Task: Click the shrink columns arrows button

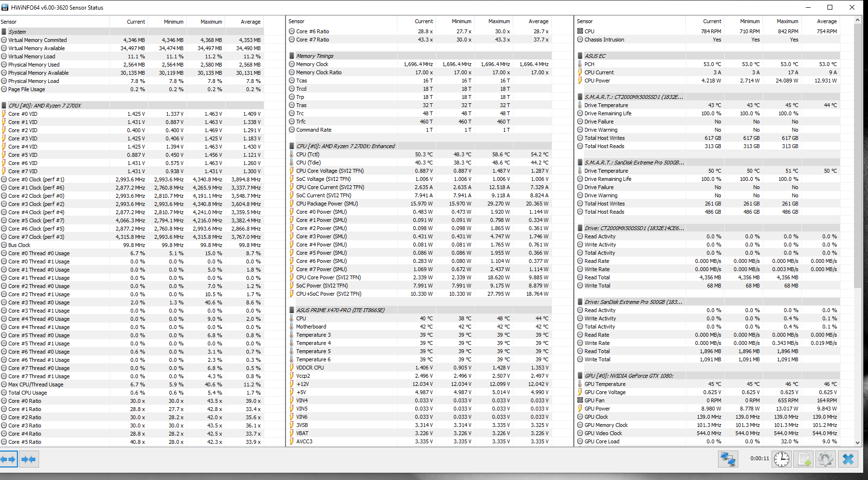Action: pos(29,459)
